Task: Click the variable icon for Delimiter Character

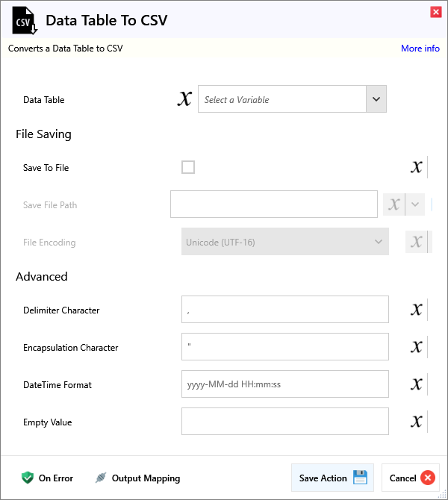Action: [417, 310]
